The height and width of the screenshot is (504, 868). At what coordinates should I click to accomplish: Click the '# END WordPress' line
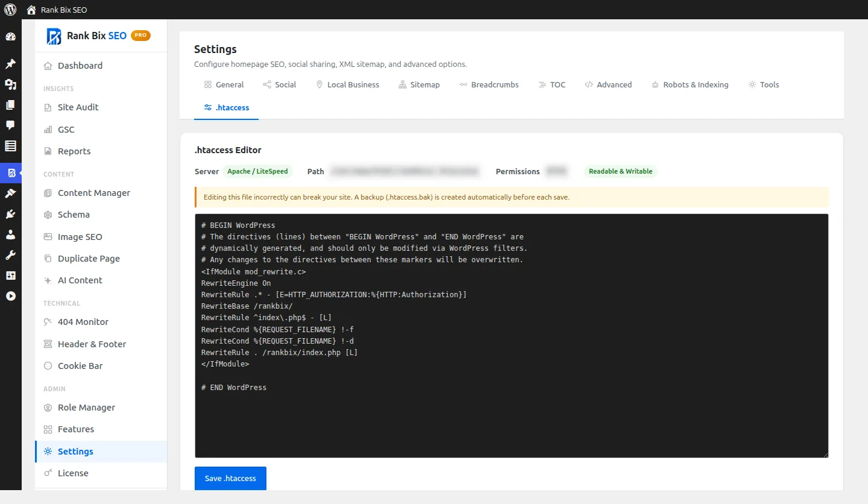234,388
